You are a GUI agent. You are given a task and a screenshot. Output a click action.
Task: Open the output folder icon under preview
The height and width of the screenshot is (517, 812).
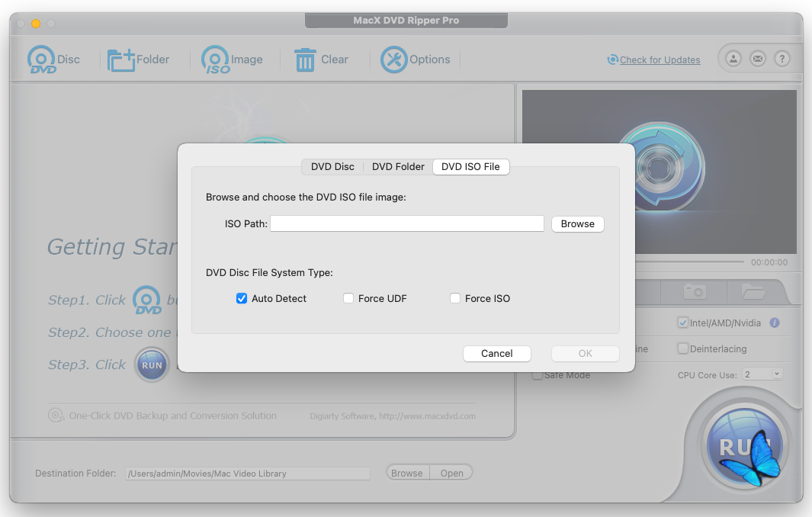(753, 291)
